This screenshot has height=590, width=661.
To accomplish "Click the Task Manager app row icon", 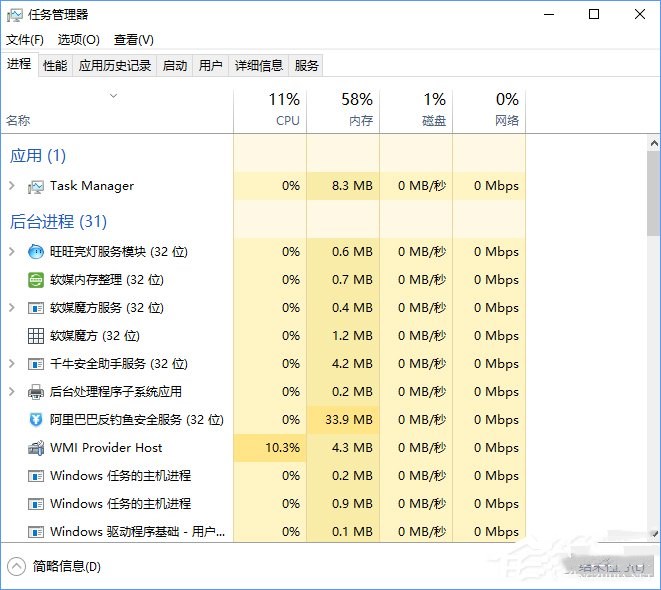I will [x=36, y=186].
